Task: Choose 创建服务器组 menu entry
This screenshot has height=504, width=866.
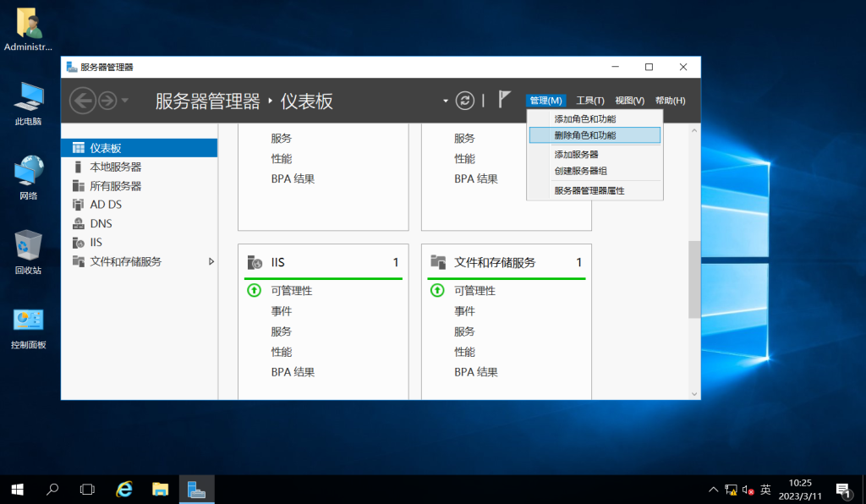Action: click(595, 171)
